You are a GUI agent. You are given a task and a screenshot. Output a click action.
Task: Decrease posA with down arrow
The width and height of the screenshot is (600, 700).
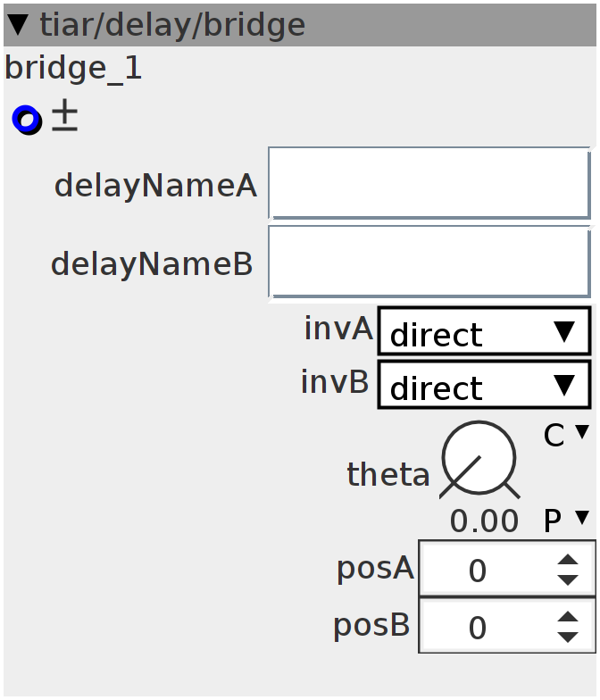click(567, 579)
